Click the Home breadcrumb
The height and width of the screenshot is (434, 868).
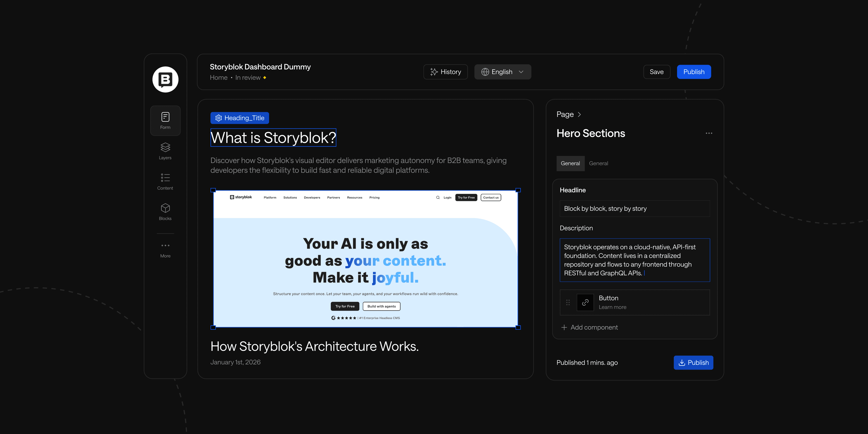tap(219, 78)
